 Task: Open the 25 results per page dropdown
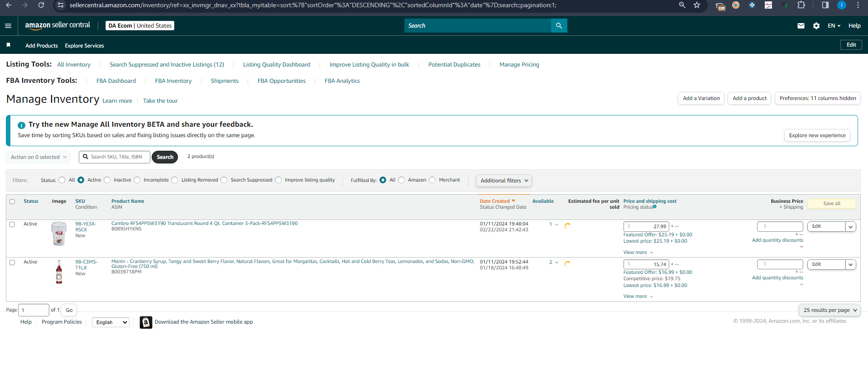pos(830,310)
